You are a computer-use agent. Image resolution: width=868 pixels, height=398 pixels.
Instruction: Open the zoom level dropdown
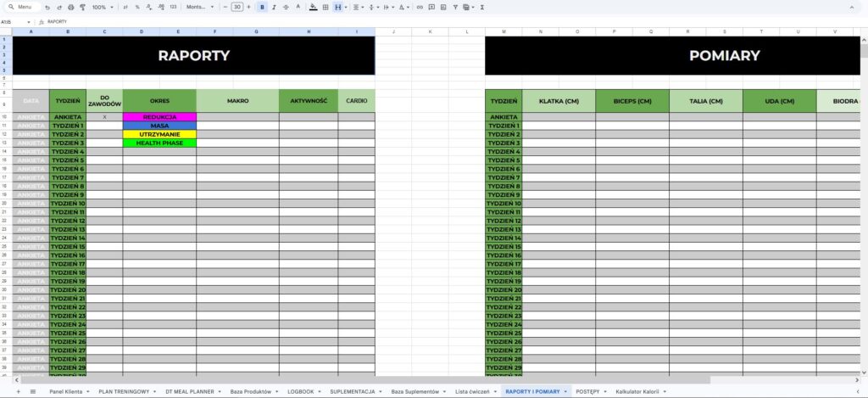click(103, 7)
